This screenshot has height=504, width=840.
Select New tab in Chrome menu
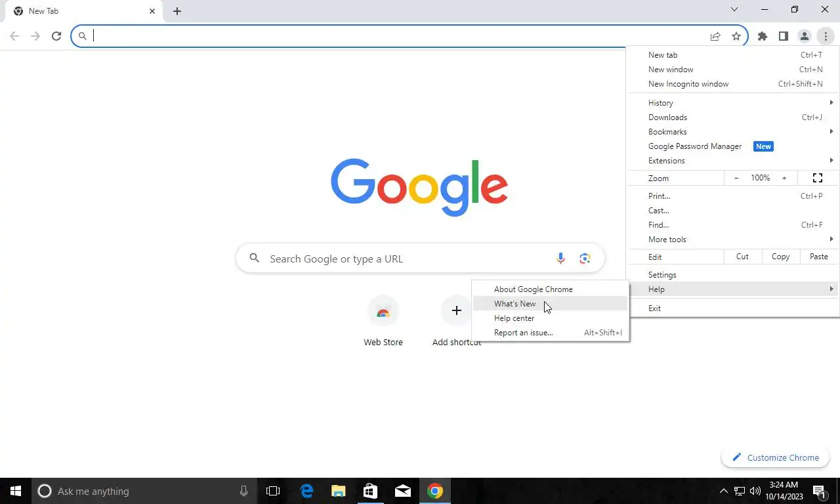click(732, 55)
